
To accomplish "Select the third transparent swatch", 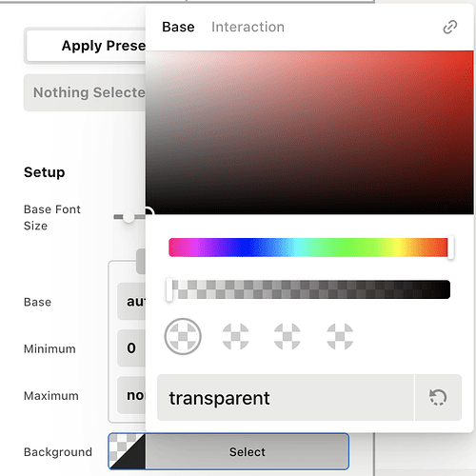I will (x=288, y=336).
